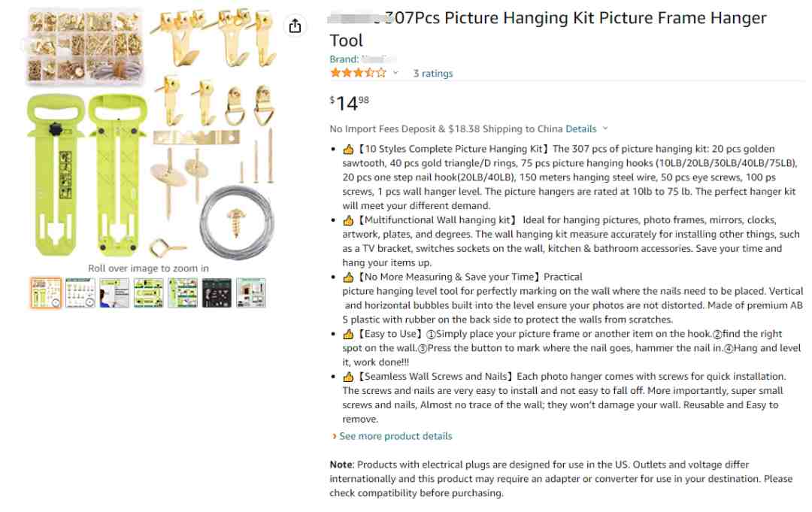812x512 pixels.
Task: Click thumbs-up icon beside Easy to Use
Action: pos(348,334)
